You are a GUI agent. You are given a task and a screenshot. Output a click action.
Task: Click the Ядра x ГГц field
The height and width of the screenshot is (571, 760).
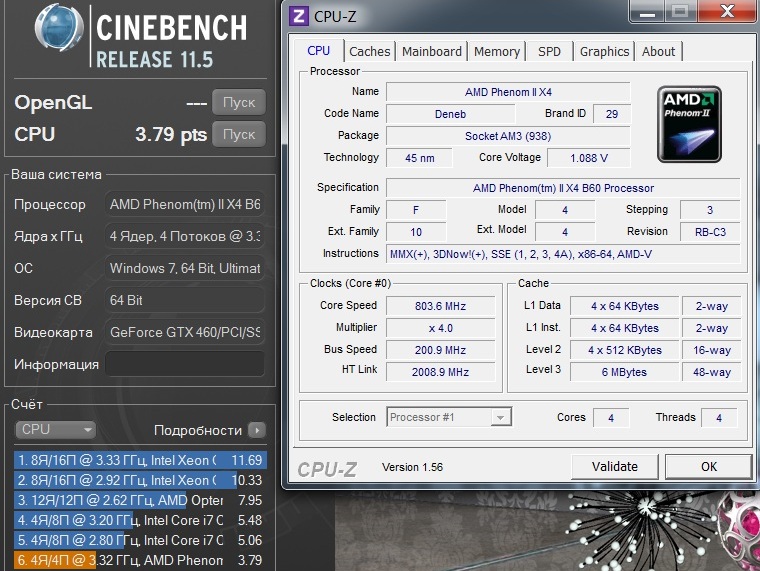tap(185, 236)
